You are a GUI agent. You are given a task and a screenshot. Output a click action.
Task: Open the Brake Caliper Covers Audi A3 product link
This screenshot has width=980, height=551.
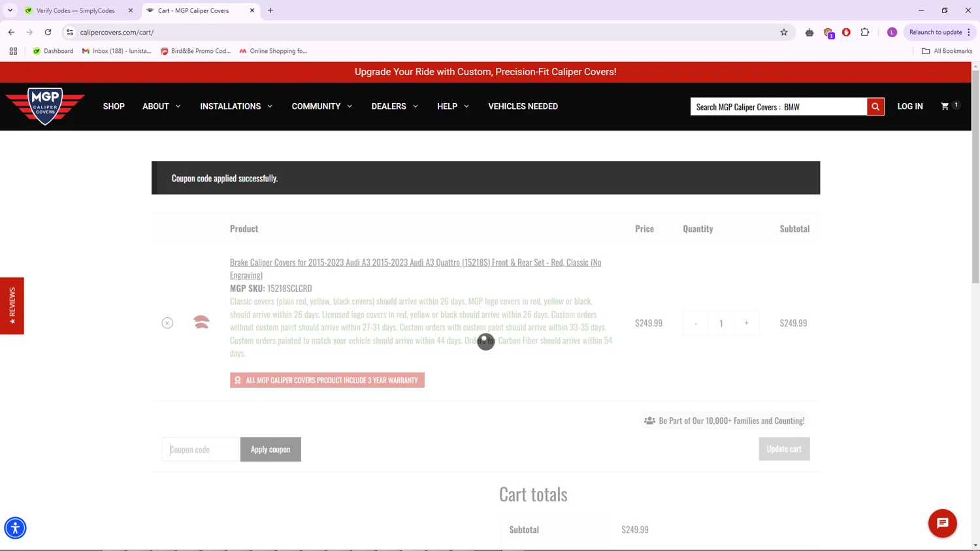[416, 268]
